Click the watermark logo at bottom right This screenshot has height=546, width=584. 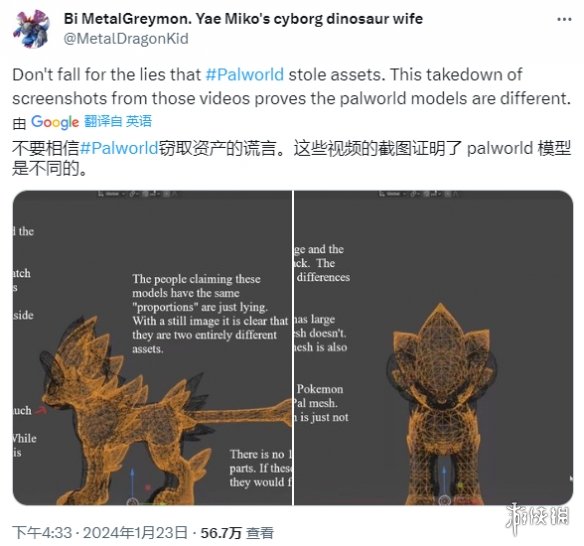tap(538, 518)
